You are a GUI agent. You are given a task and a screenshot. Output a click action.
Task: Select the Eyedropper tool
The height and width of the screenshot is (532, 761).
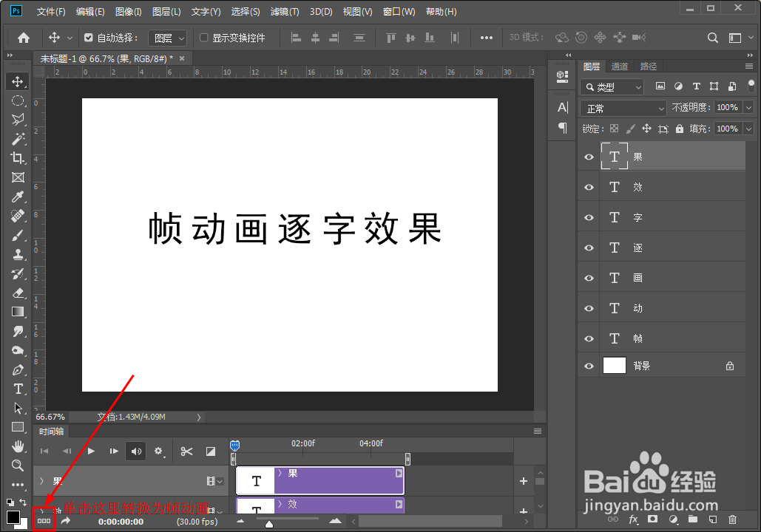[18, 197]
